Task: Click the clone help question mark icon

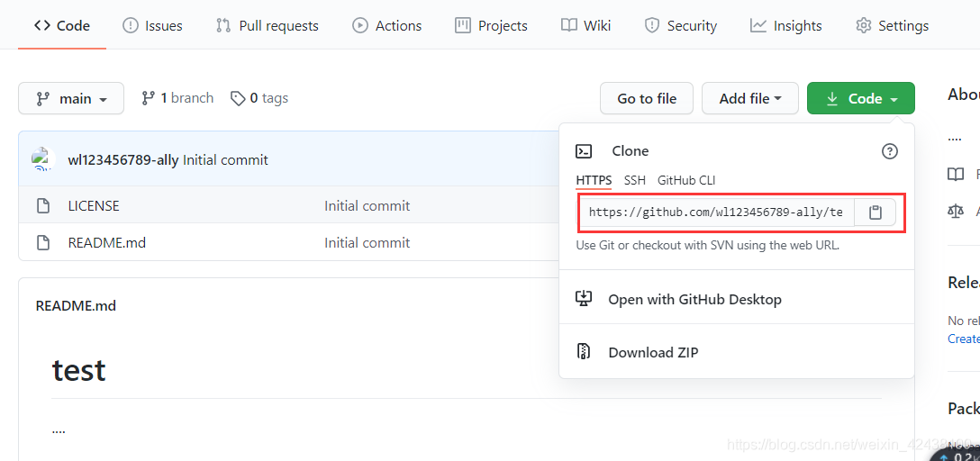Action: tap(889, 150)
